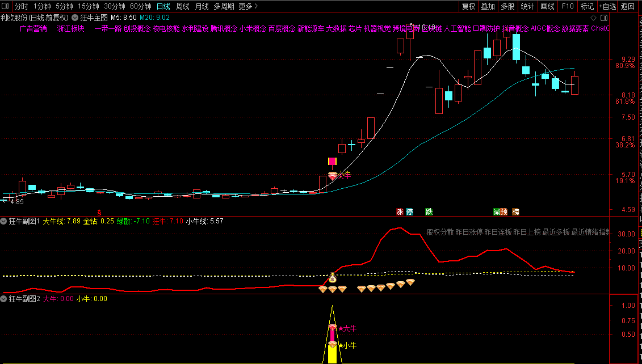This screenshot has height=364, width=642.
Task: Open the 创投概念 concept tag
Action: click(137, 28)
